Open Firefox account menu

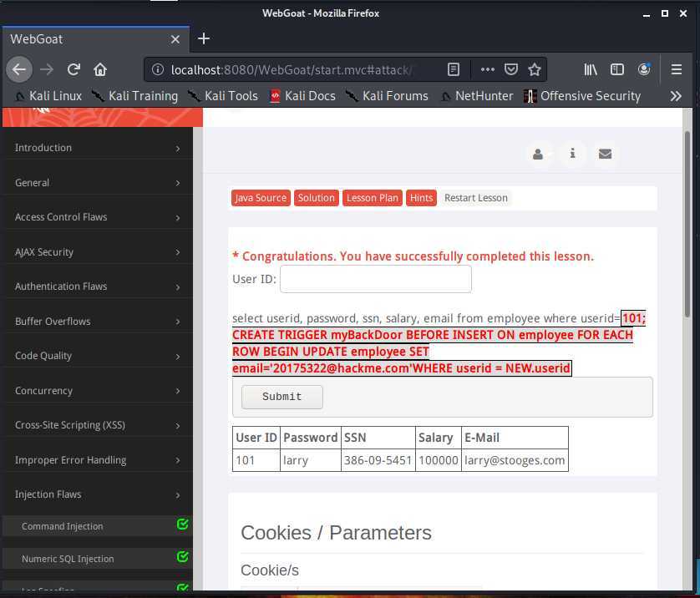pos(644,69)
